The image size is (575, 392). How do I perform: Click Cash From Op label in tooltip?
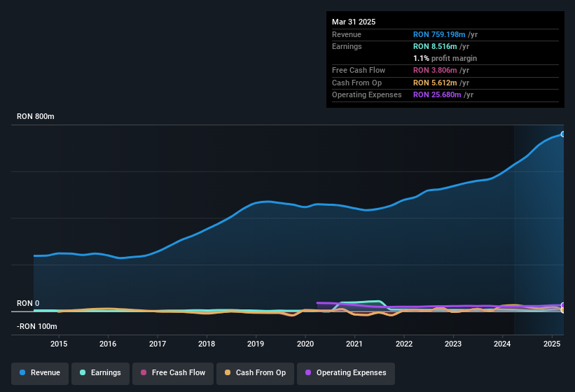[356, 83]
